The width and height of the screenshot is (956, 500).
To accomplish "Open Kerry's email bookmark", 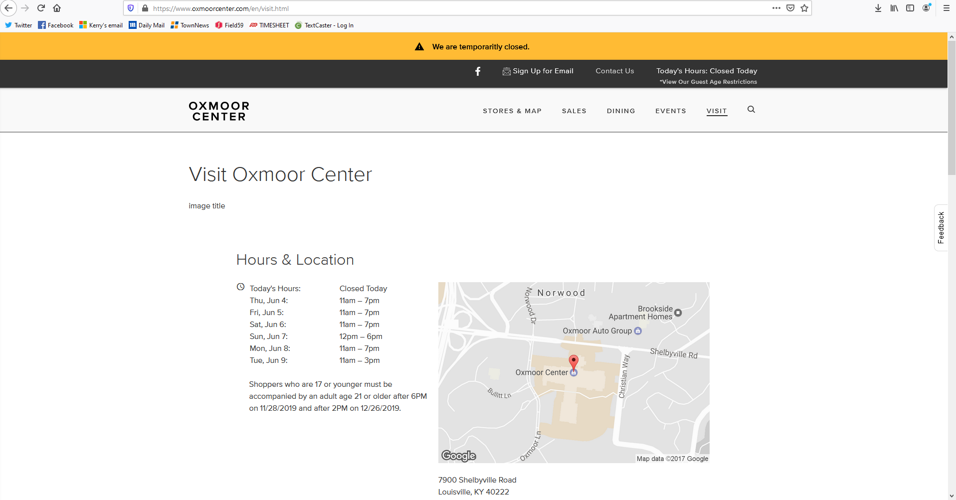I will coord(101,25).
